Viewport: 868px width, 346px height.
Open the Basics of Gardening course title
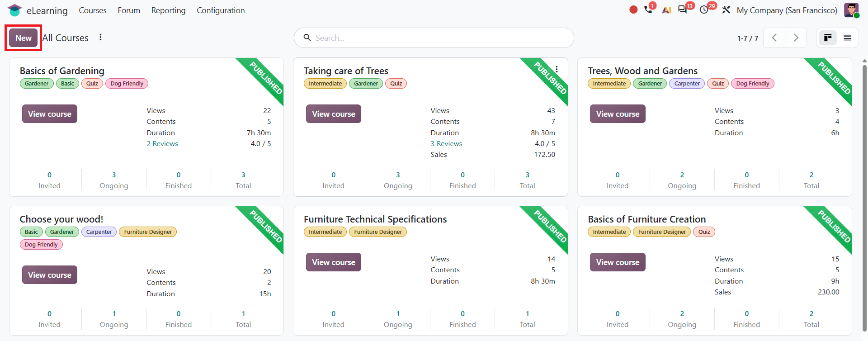(x=62, y=71)
